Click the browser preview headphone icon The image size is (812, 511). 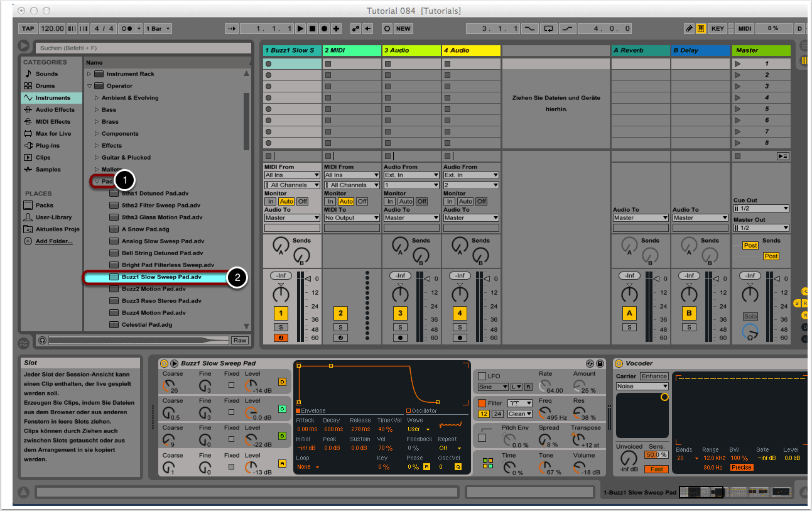41,340
